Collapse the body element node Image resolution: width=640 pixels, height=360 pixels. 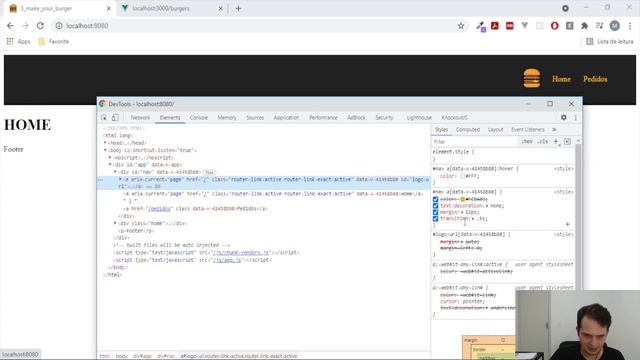pyautogui.click(x=105, y=150)
